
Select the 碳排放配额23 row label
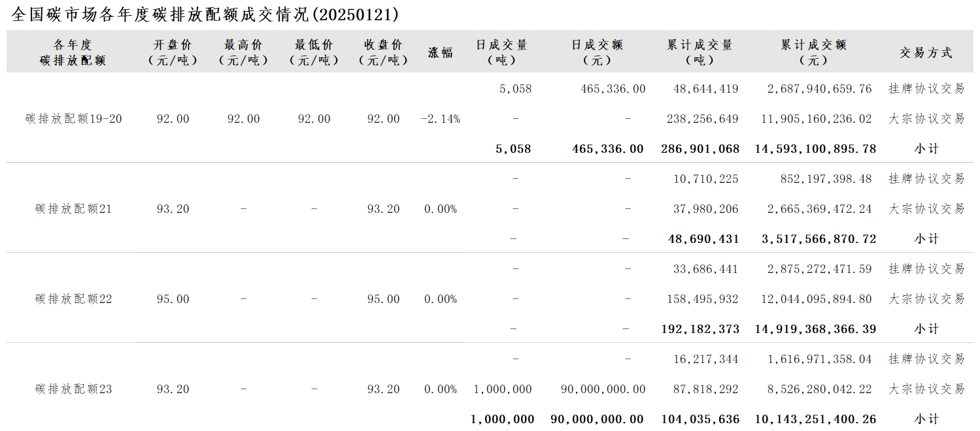point(74,389)
